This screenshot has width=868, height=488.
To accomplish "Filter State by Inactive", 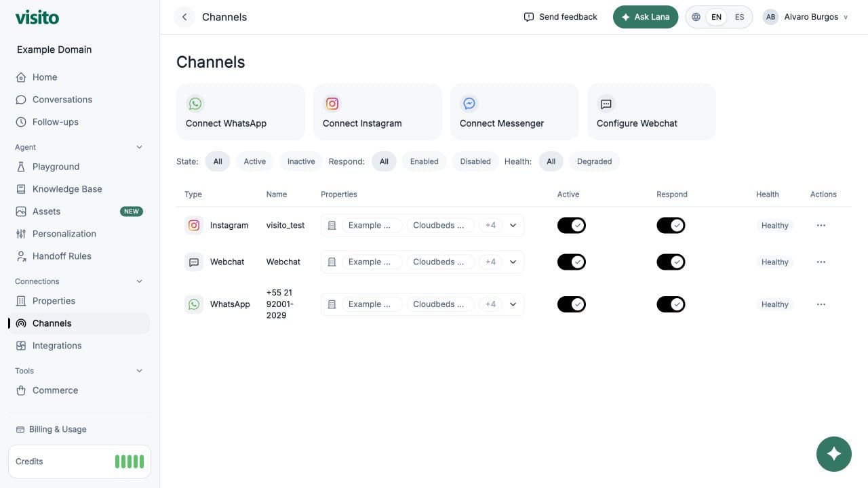I will [301, 161].
